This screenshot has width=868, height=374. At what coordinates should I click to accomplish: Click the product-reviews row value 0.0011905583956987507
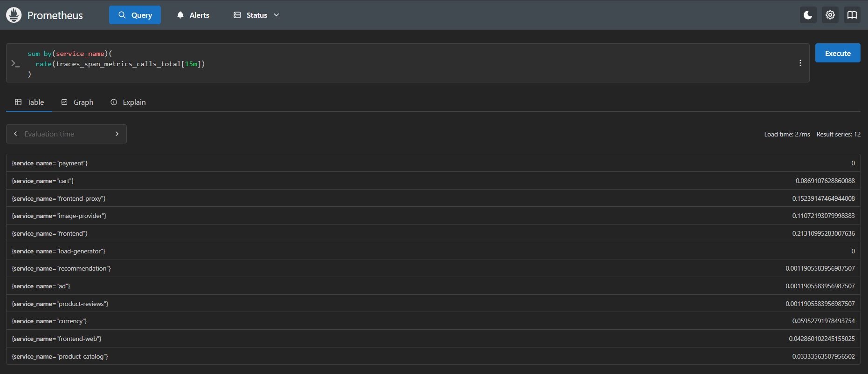[820, 304]
